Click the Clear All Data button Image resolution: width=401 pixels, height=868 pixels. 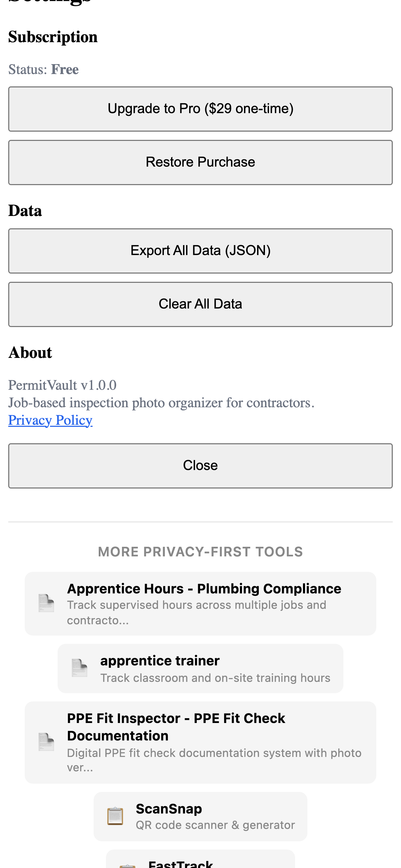200,304
